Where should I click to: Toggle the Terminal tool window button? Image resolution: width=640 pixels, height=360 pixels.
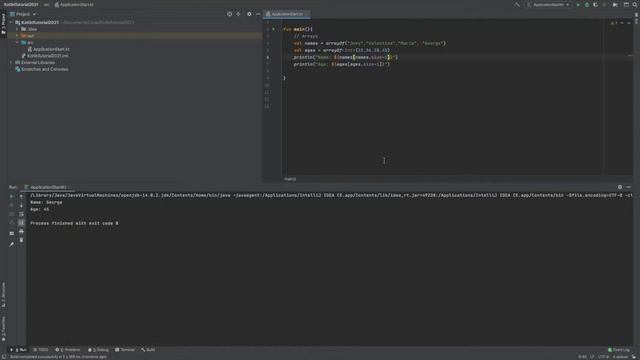[125, 350]
